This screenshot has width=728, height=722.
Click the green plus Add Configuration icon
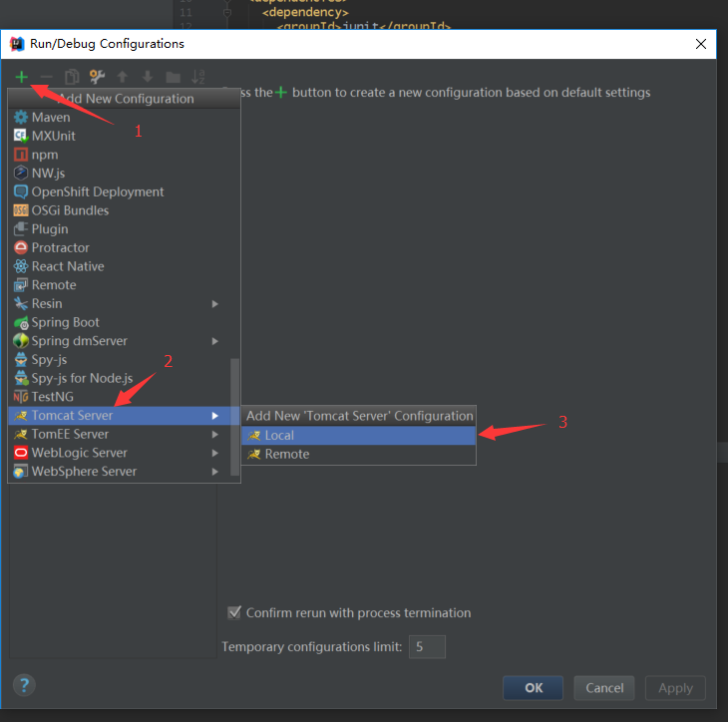21,77
